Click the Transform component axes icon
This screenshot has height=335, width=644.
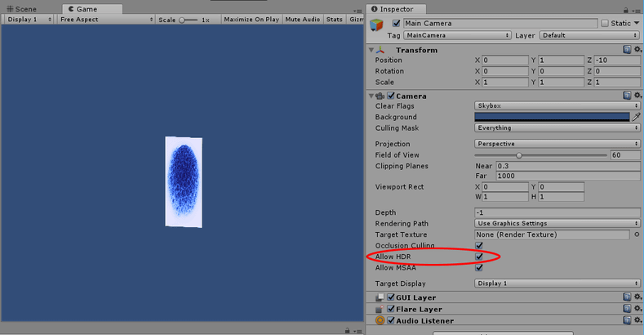click(380, 50)
